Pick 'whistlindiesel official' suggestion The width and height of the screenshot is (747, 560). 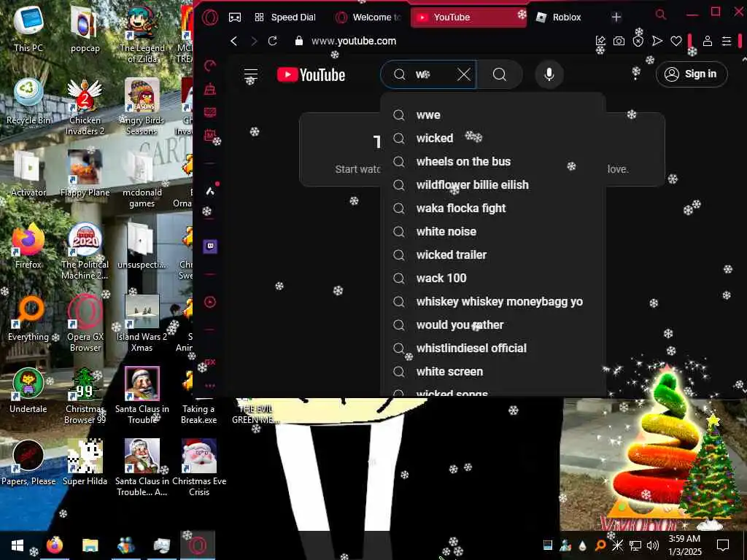[493, 348]
